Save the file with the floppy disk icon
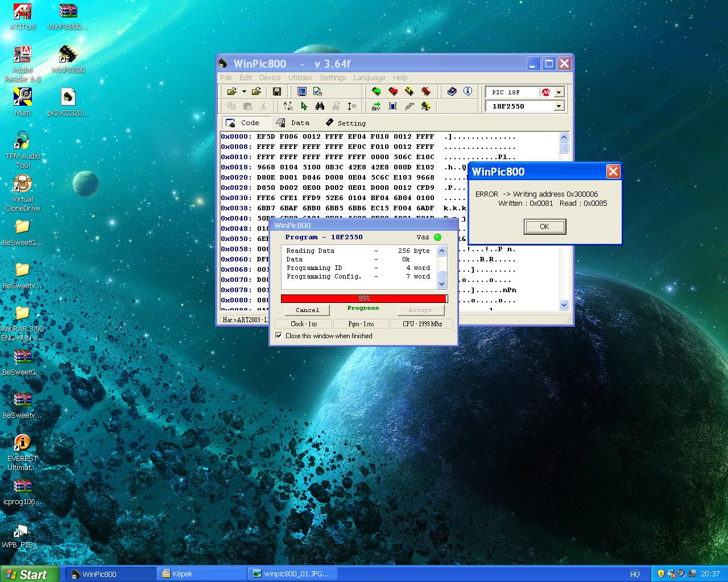 (277, 92)
